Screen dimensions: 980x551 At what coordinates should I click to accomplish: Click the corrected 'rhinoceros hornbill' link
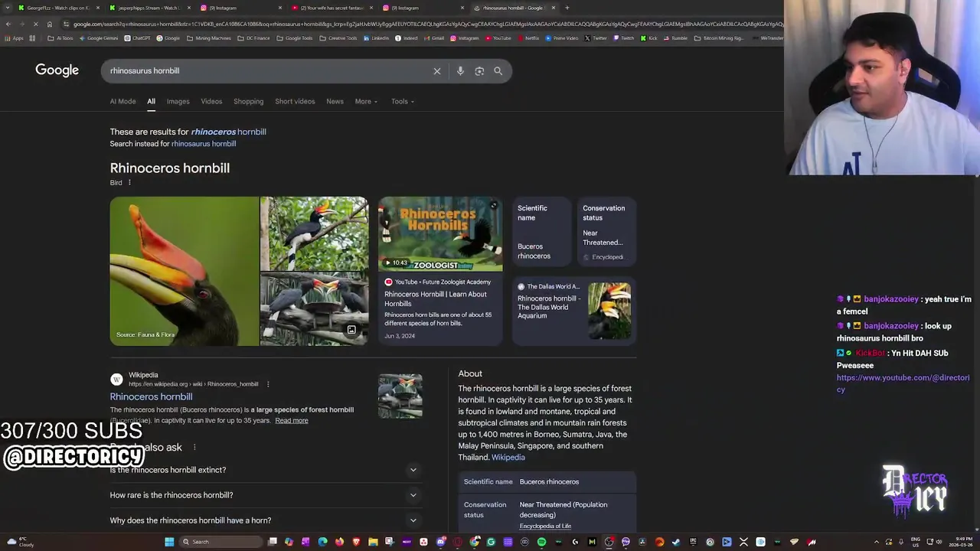click(x=228, y=132)
